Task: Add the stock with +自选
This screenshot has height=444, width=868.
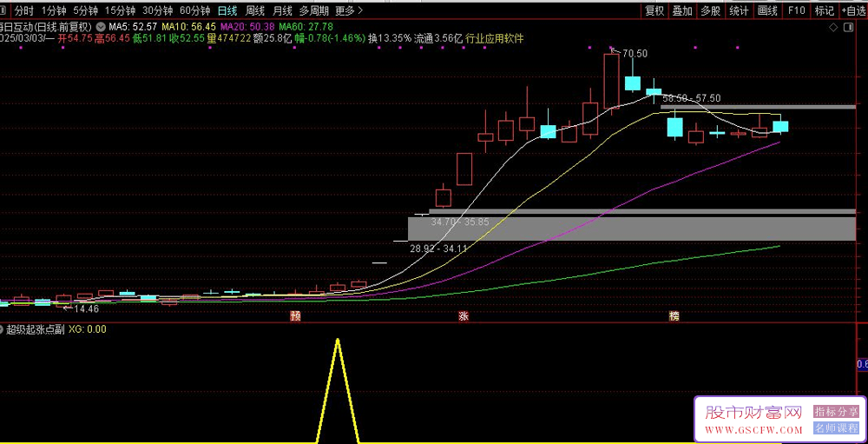Action: click(x=853, y=10)
